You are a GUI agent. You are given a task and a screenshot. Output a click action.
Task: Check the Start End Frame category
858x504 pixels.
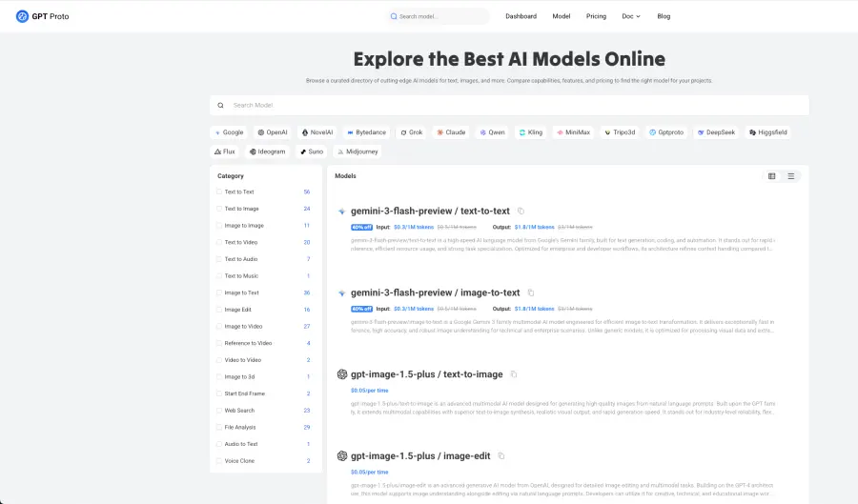[x=219, y=393]
